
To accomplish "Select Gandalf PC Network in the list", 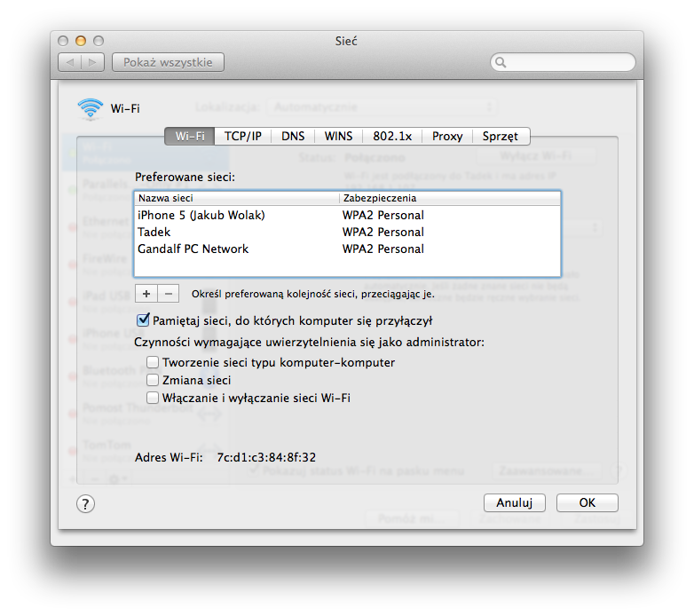I will (193, 249).
